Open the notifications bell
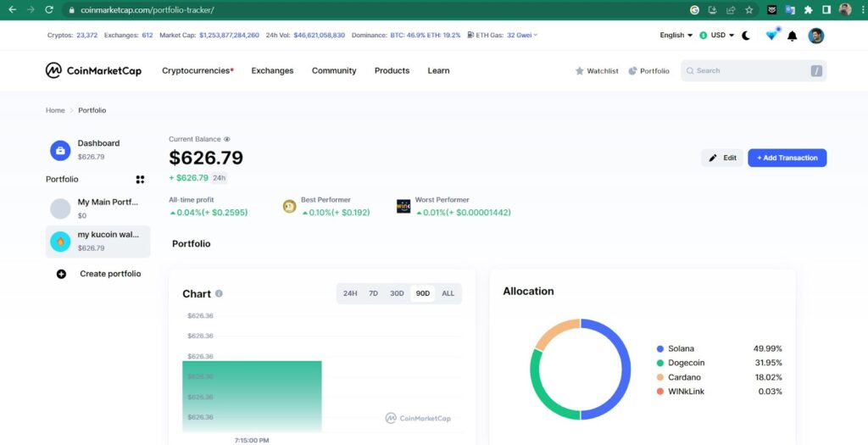Image resolution: width=868 pixels, height=445 pixels. (793, 36)
